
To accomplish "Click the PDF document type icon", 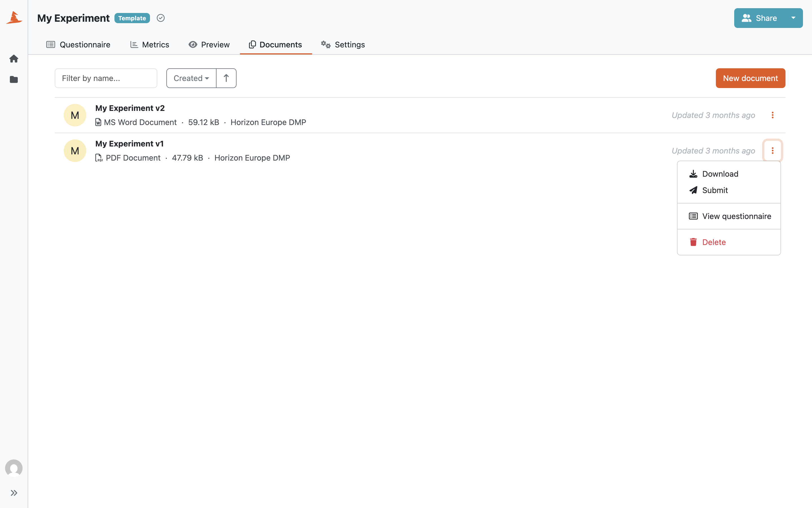I will [x=99, y=158].
